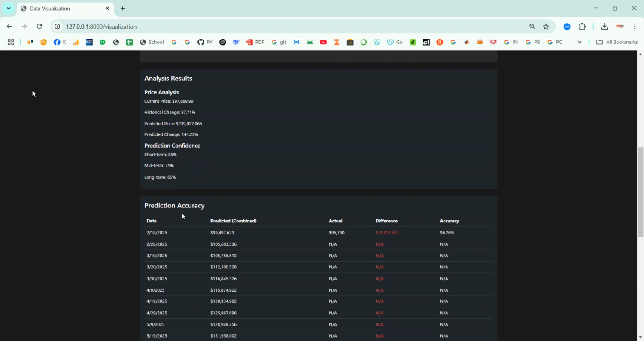The height and width of the screenshot is (341, 644).
Task: Open the Chrome three-dot menu
Action: [635, 27]
